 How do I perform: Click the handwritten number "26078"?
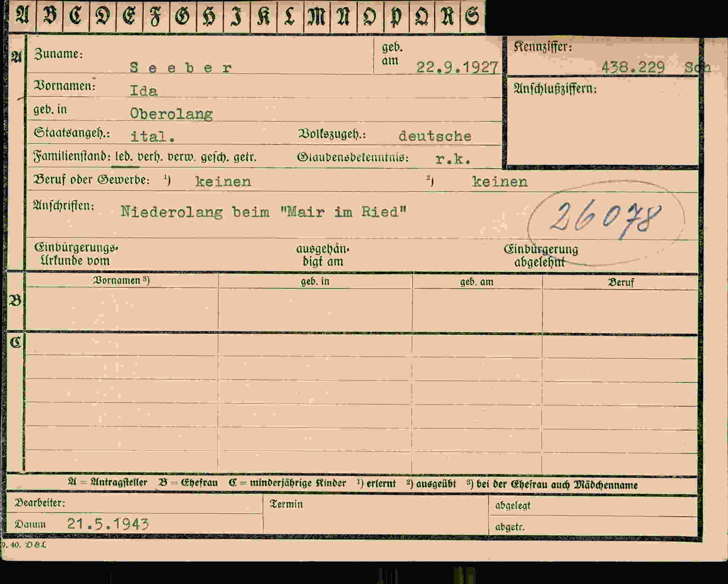605,220
